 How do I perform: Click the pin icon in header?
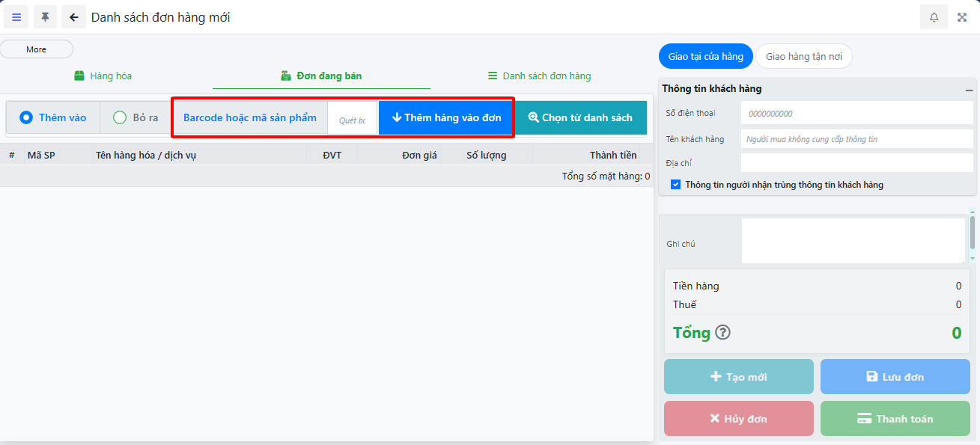coord(45,17)
